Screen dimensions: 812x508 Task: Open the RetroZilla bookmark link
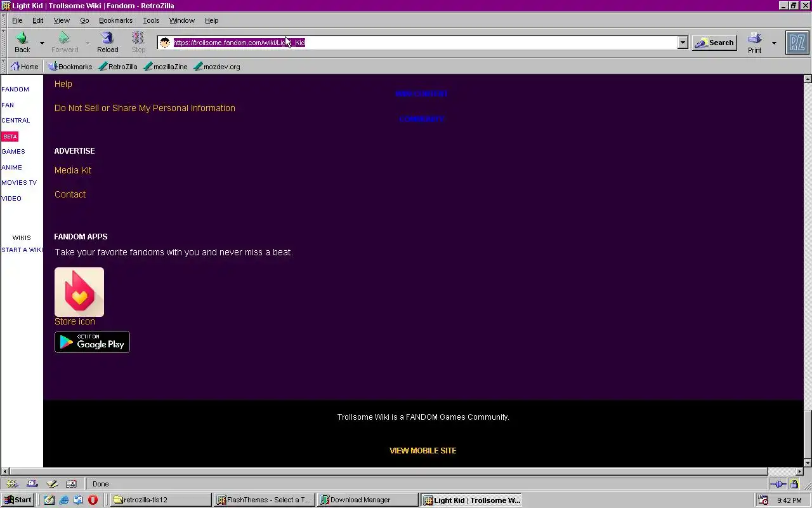click(x=117, y=66)
